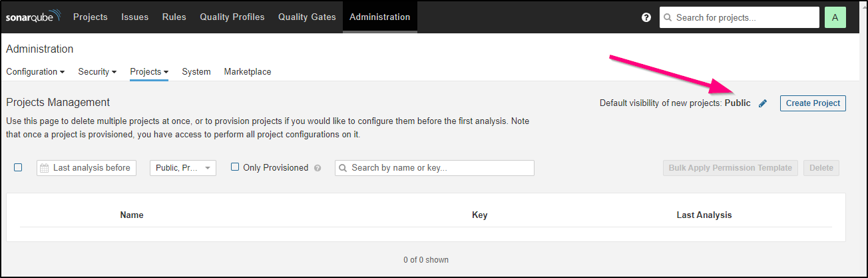Expand the Security dropdown menu

[x=97, y=71]
